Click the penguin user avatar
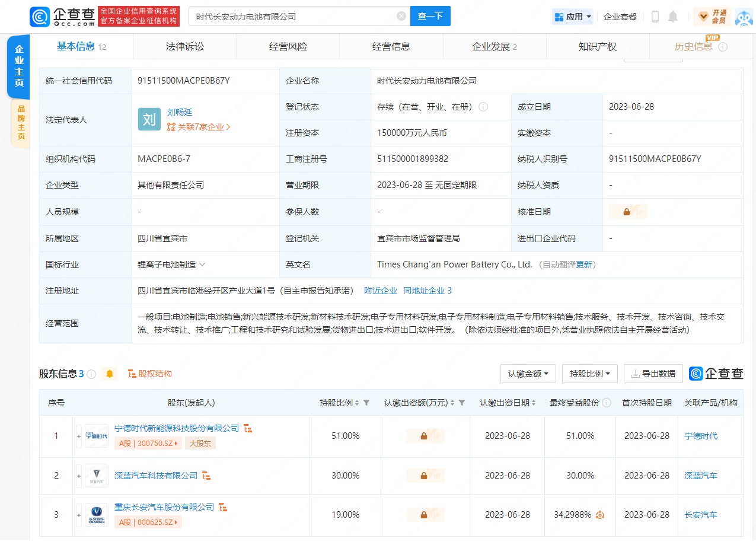 click(744, 17)
